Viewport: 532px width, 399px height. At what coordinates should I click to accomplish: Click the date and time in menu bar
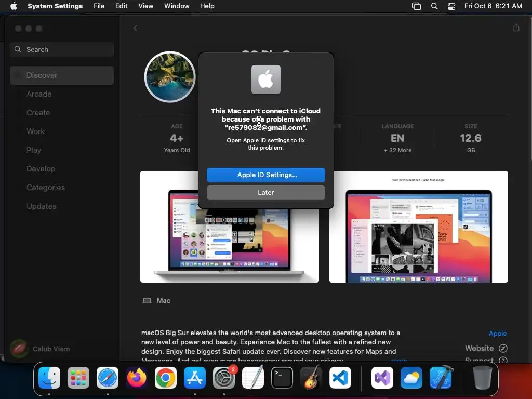coord(493,6)
